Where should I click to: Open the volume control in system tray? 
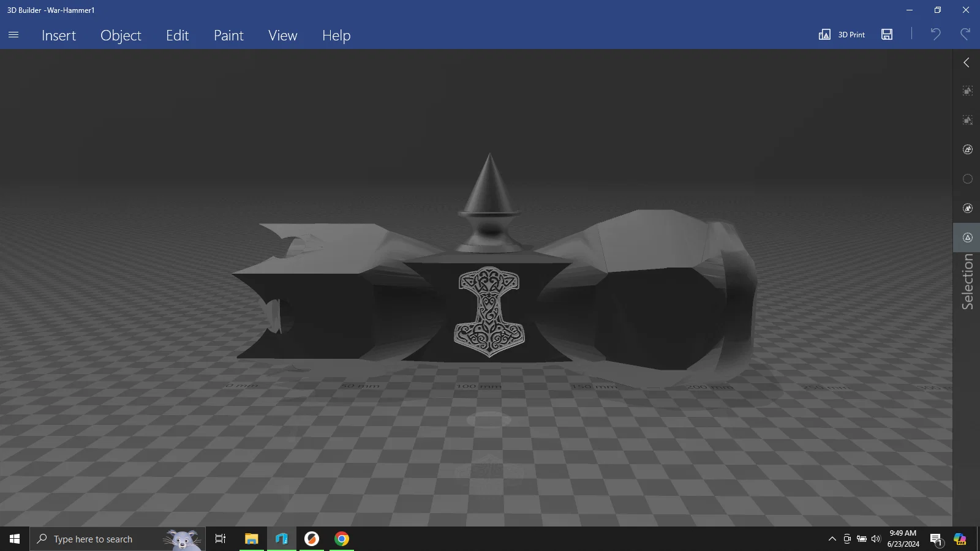(x=876, y=539)
